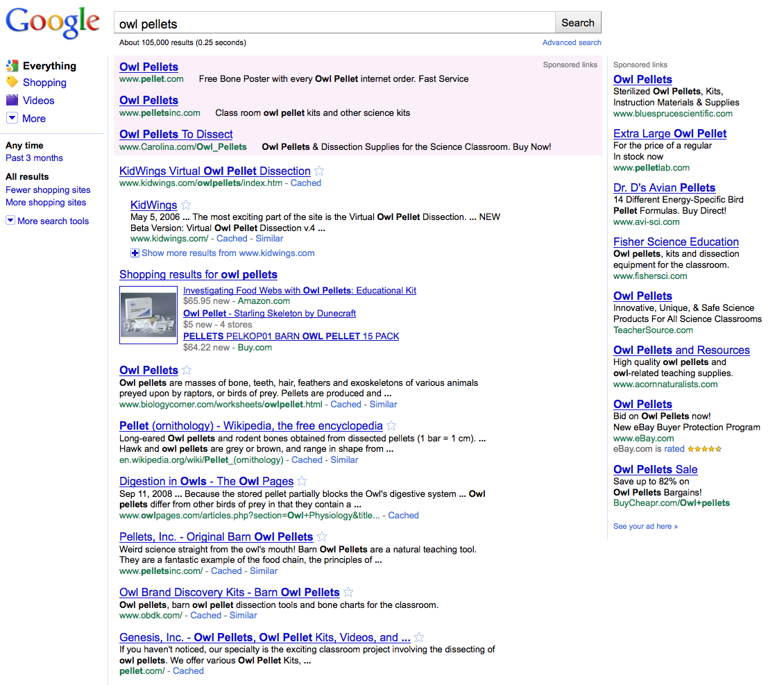Screen dimensions: 784x685
Task: Choose Fewer shopping sites filter
Action: (x=48, y=190)
